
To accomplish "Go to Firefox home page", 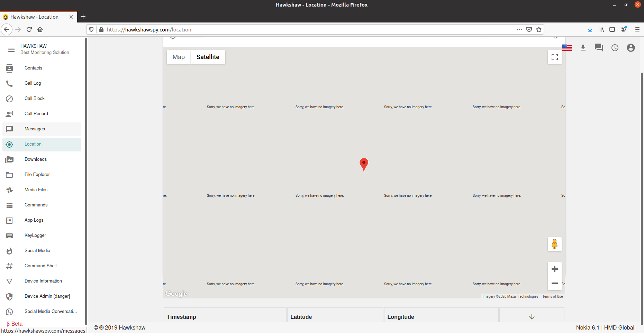I will pos(40,29).
